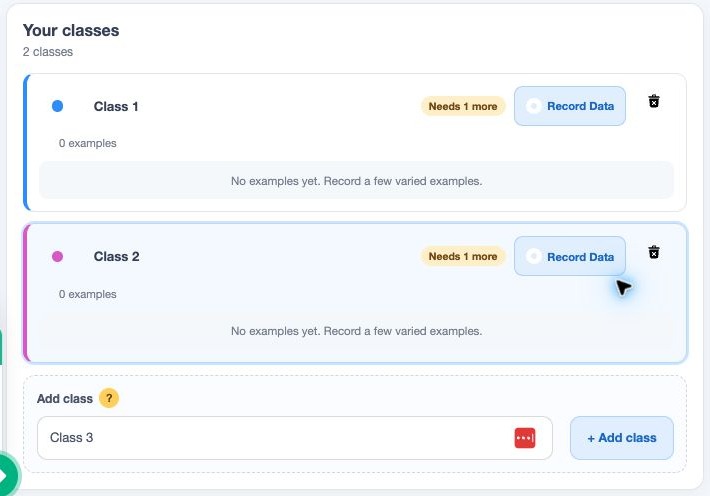Select the pink color dot for Class 2
Screen dimensions: 710x496
pyautogui.click(x=58, y=256)
